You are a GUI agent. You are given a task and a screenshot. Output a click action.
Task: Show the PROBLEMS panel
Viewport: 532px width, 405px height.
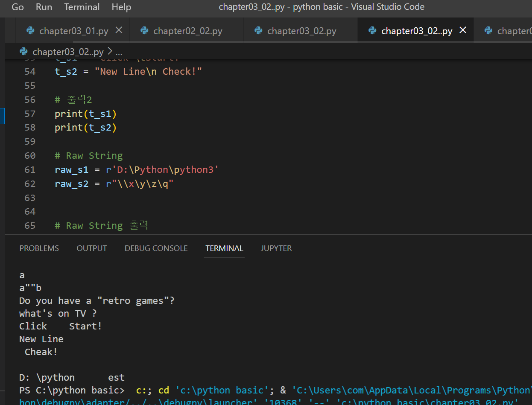pyautogui.click(x=39, y=248)
